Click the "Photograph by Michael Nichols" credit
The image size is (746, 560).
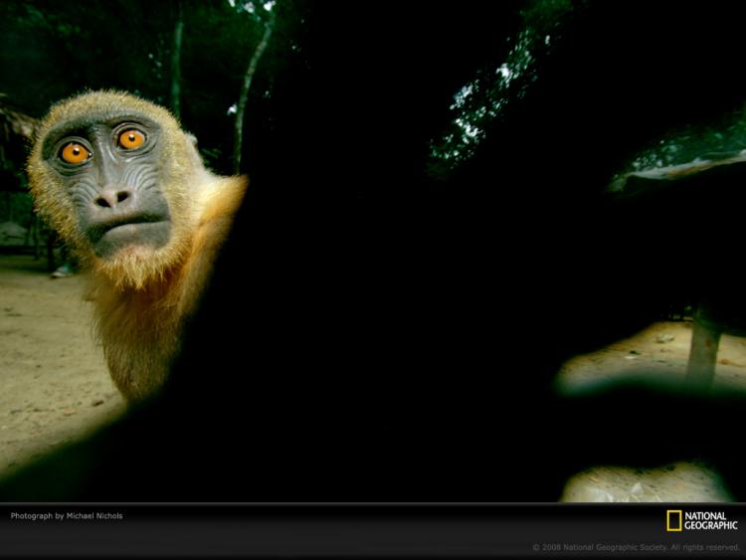point(67,516)
